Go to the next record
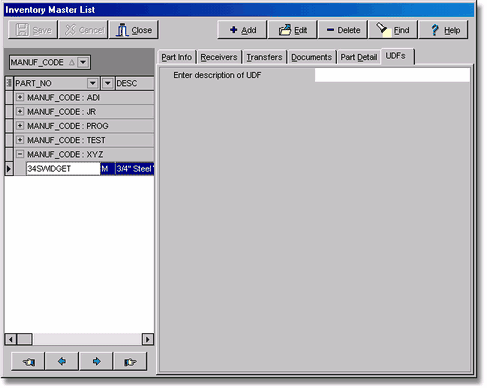Viewport: 487px width, 388px height. (x=96, y=361)
